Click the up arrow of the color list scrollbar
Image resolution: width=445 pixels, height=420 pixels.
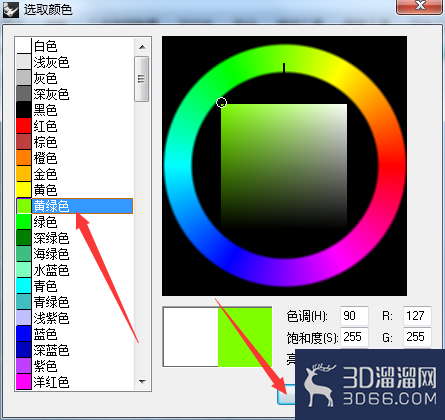tap(142, 47)
